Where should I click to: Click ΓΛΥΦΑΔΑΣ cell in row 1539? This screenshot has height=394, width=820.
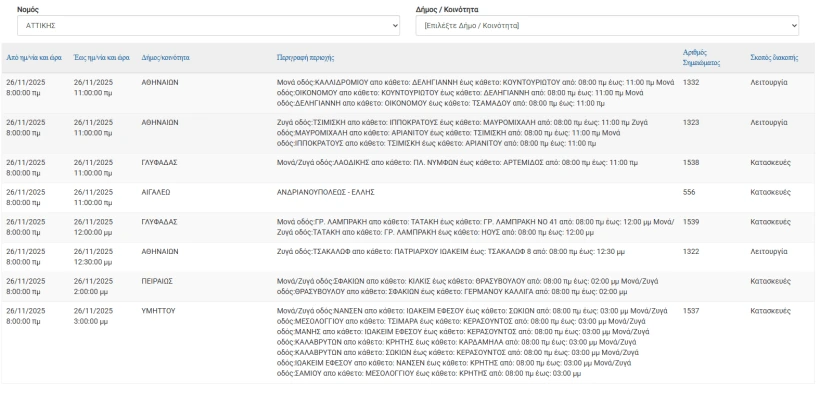point(160,222)
